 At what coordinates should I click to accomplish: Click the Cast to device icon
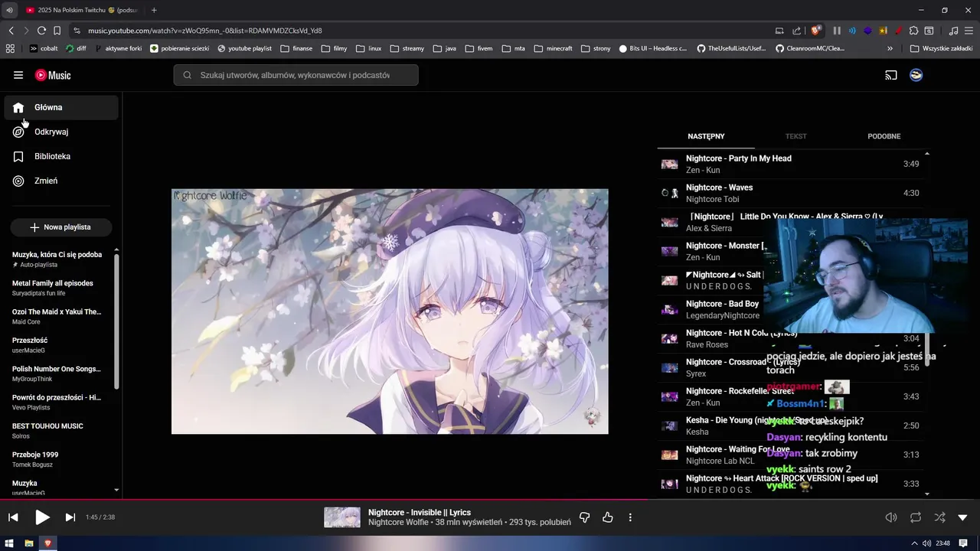pyautogui.click(x=891, y=75)
